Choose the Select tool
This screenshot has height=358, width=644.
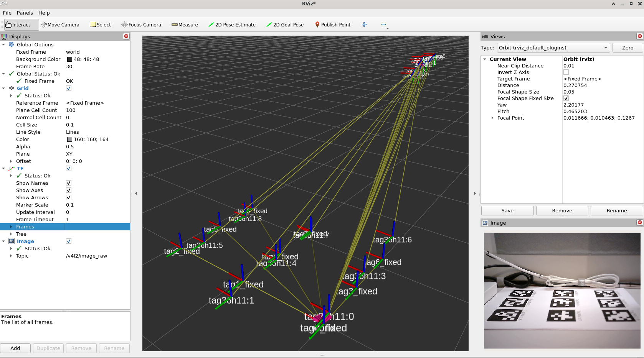click(100, 25)
